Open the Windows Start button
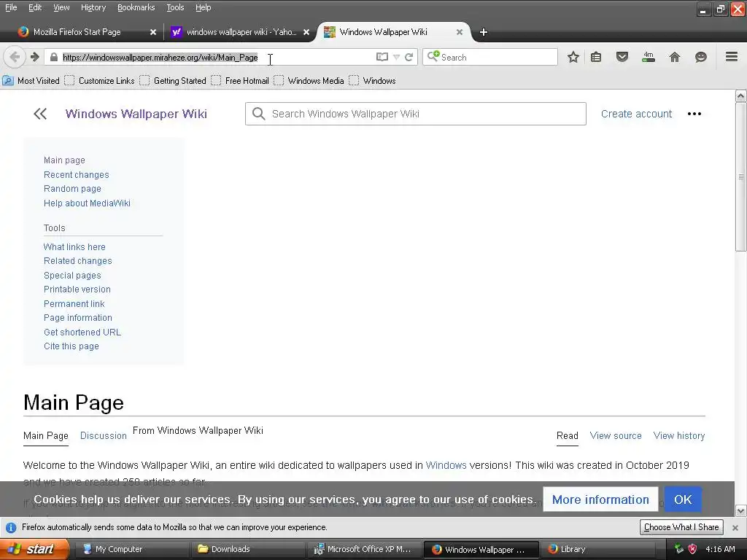This screenshot has width=747, height=560. point(34,549)
